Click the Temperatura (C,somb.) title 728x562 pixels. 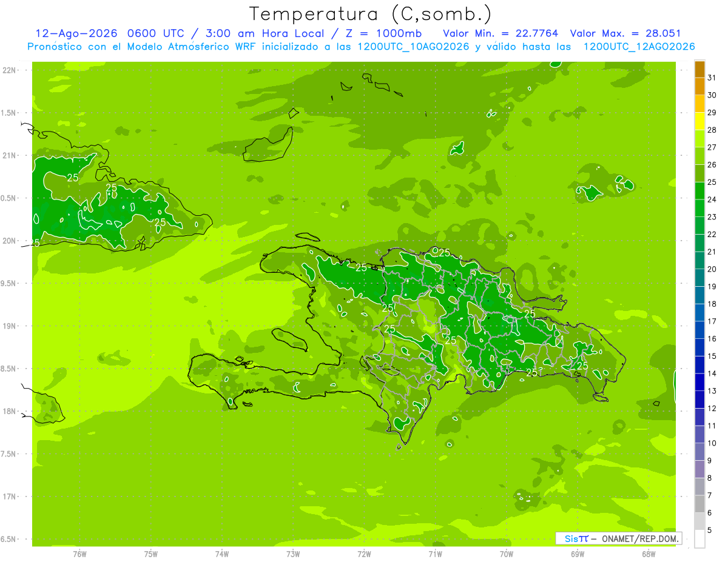pos(371,14)
